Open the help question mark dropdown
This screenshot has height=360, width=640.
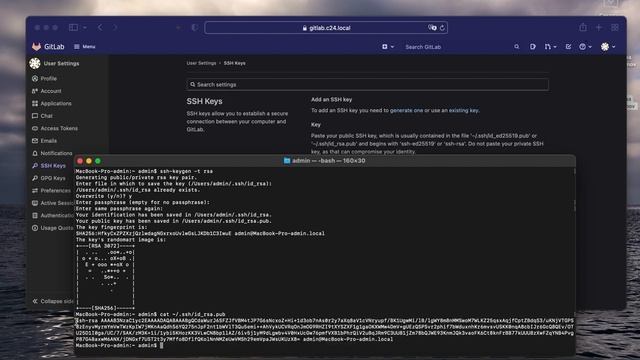[x=585, y=47]
